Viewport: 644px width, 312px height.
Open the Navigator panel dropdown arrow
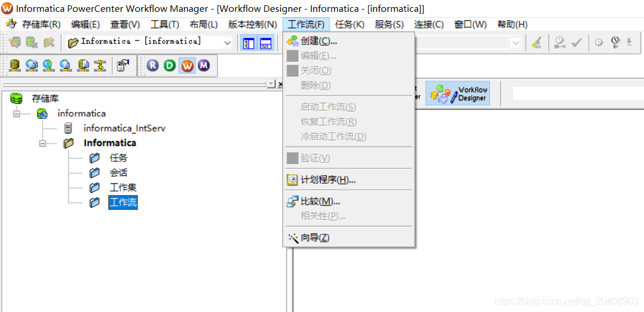[x=271, y=84]
